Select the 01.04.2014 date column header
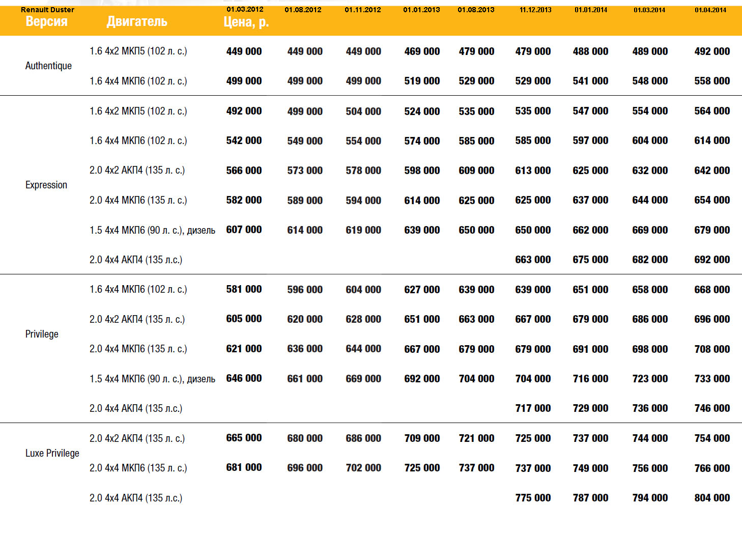Image resolution: width=742 pixels, height=560 pixels. coord(710,10)
